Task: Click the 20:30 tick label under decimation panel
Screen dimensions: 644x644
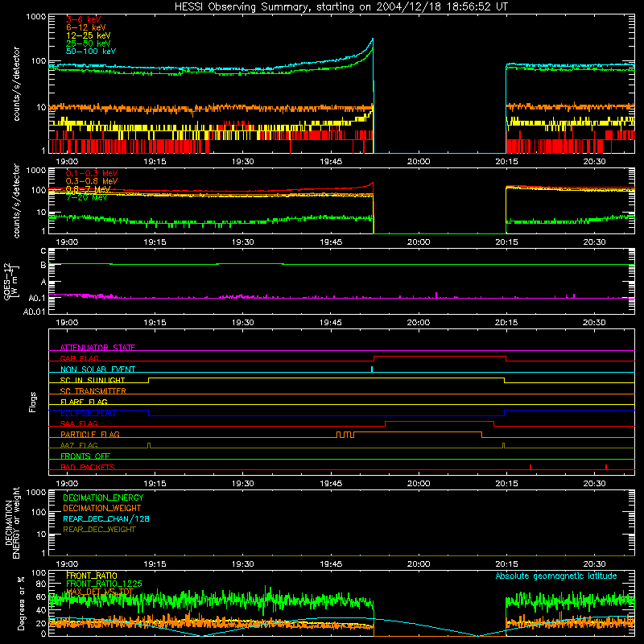Action: tap(594, 564)
